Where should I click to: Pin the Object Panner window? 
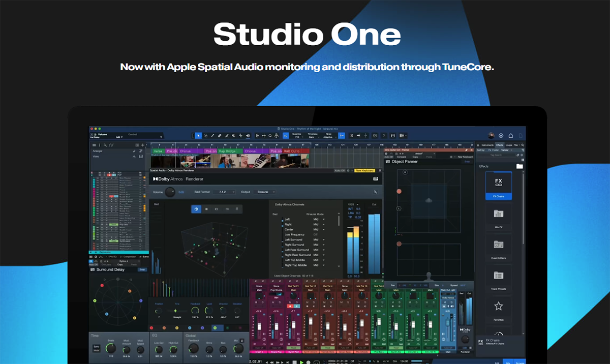[466, 150]
